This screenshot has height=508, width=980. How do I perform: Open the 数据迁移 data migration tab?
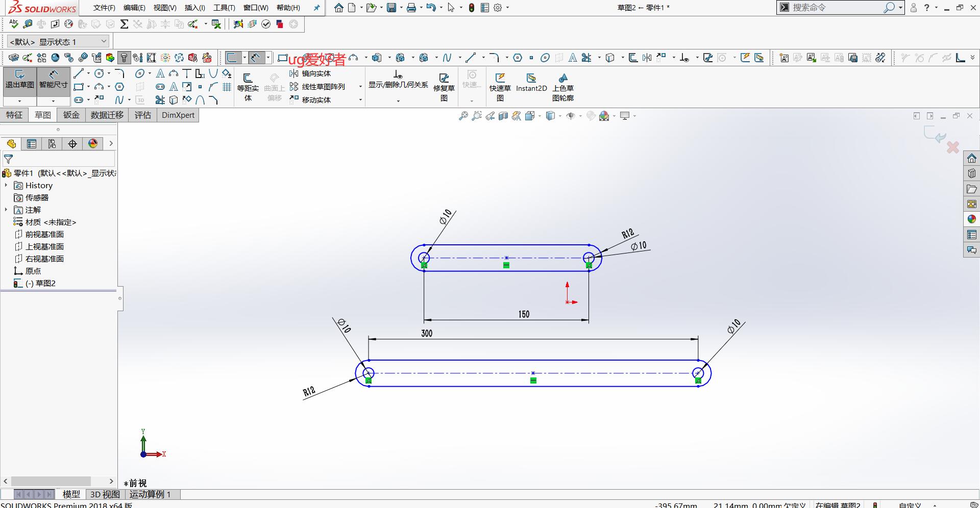[107, 115]
